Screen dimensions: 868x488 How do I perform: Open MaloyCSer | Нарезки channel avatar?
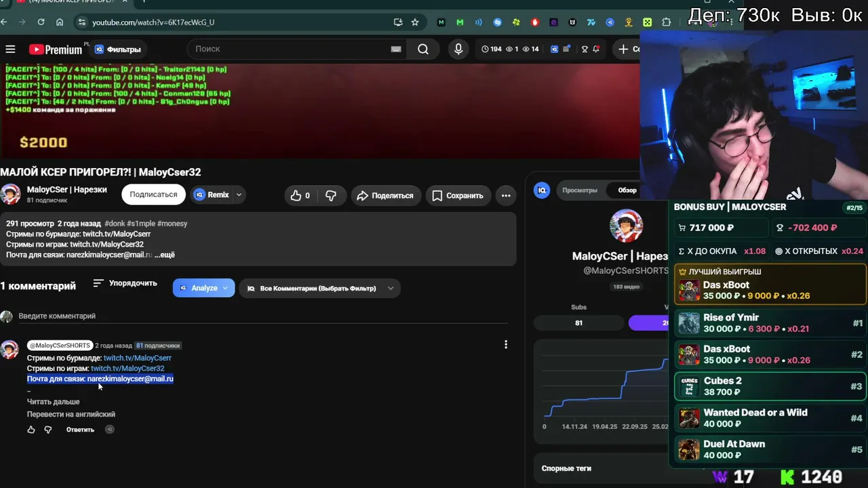click(x=10, y=195)
